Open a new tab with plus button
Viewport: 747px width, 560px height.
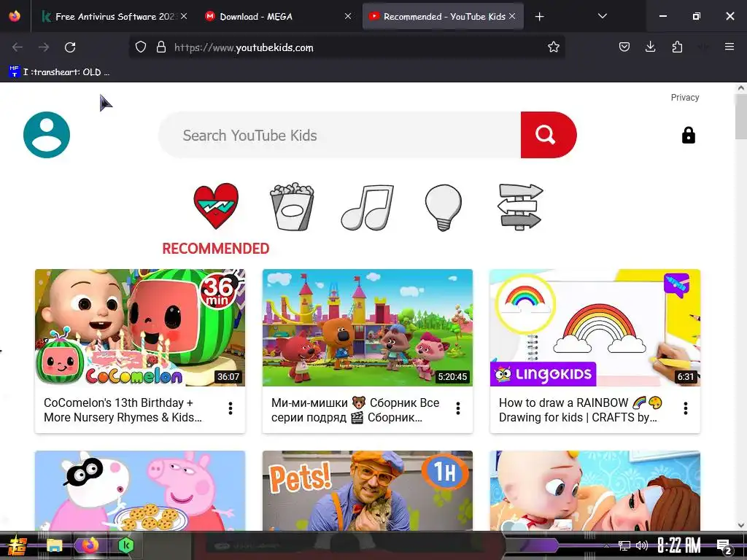tap(539, 17)
